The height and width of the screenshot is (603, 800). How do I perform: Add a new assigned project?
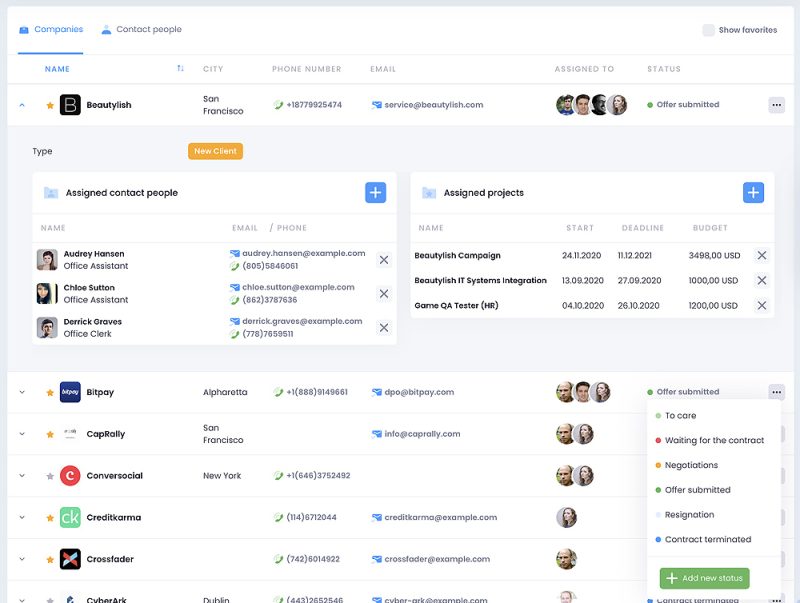753,193
